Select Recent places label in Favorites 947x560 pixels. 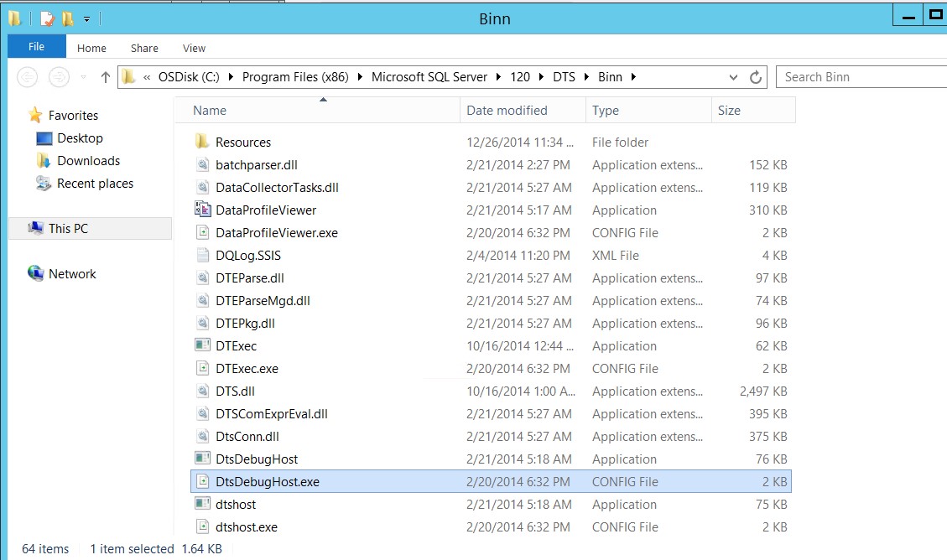(96, 184)
